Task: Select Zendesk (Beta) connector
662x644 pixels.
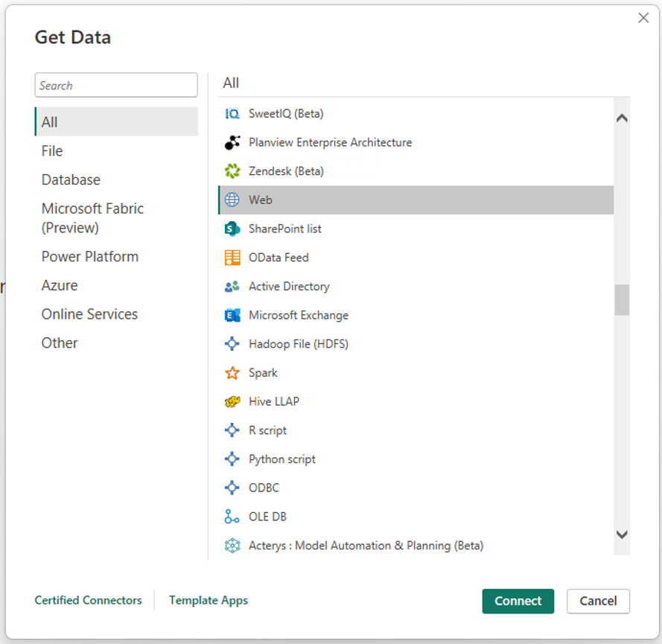Action: tap(416, 171)
